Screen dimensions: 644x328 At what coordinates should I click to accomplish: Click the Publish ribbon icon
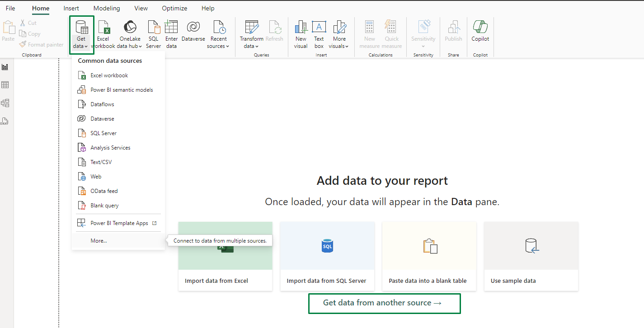click(453, 32)
